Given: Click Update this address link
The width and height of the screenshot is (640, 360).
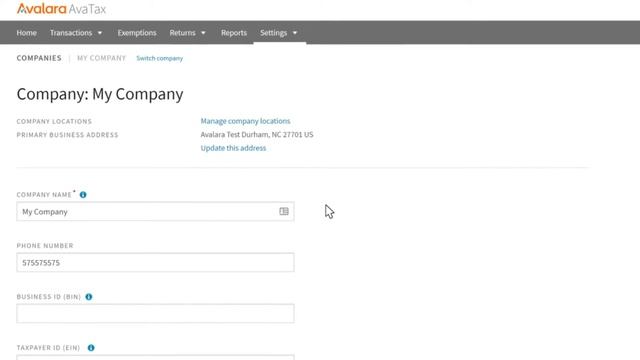Looking at the screenshot, I should pyautogui.click(x=233, y=148).
